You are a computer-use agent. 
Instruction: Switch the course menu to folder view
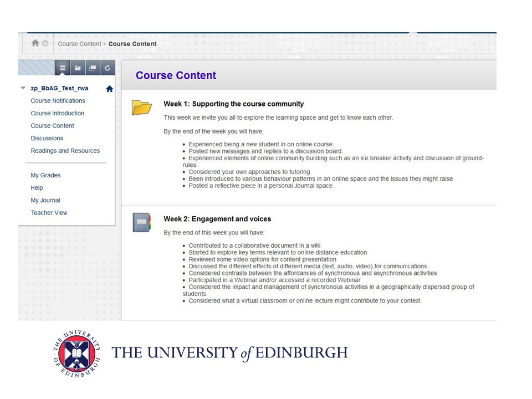pyautogui.click(x=78, y=68)
